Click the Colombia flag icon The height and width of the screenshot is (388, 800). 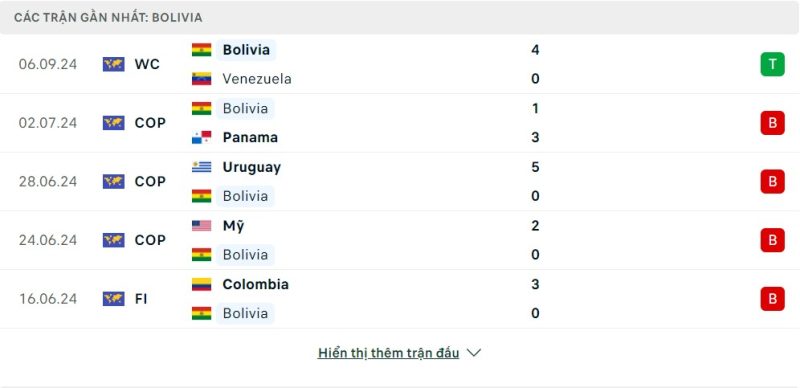point(202,284)
